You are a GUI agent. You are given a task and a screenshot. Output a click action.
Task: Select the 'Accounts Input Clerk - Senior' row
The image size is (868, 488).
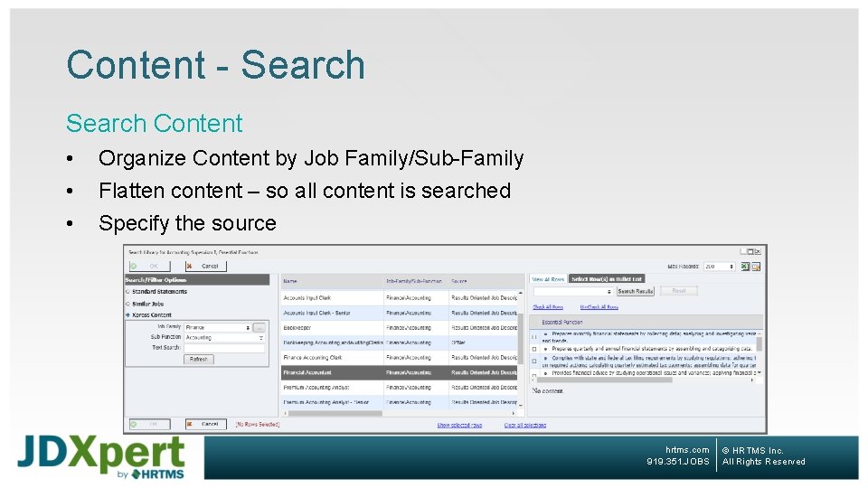pos(399,313)
